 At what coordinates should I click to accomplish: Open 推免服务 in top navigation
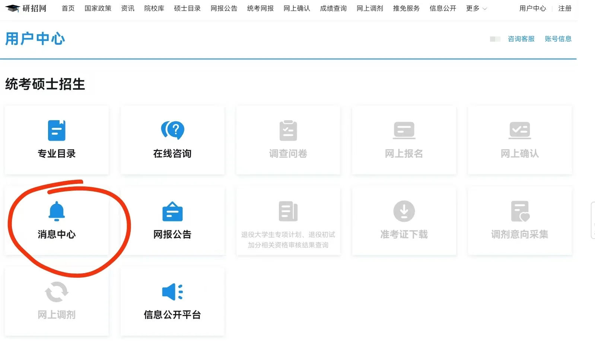pos(406,8)
